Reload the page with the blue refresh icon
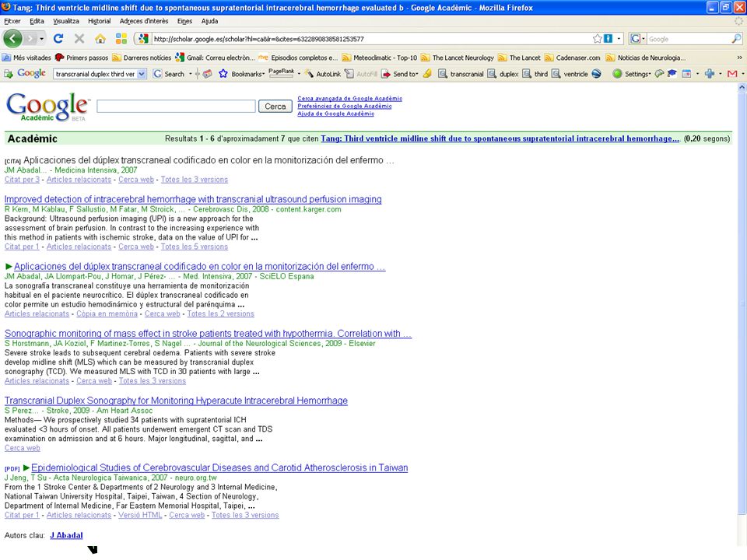747x560 pixels. coord(58,39)
